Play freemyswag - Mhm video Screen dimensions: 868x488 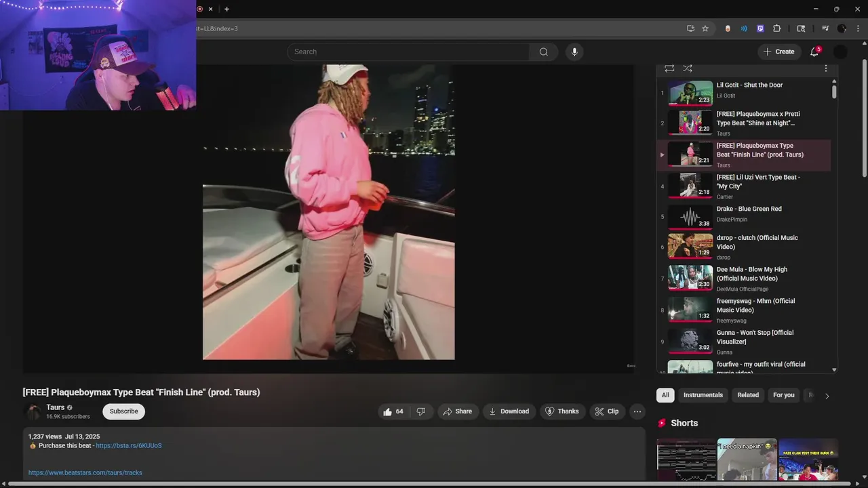[743, 310]
